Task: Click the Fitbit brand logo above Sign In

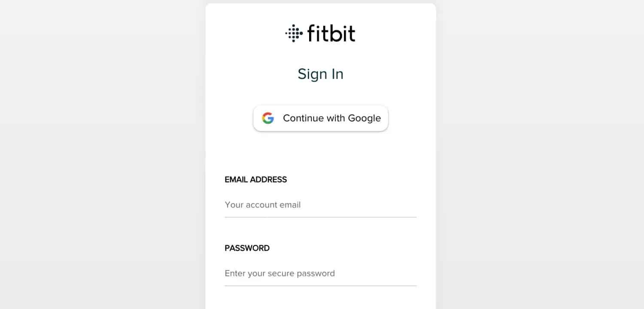Action: pyautogui.click(x=320, y=33)
